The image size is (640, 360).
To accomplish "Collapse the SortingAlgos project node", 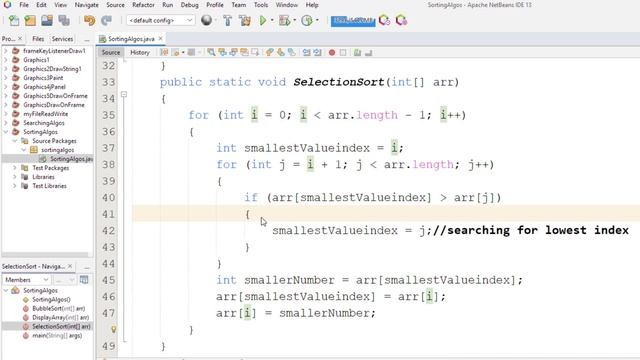I will 6,132.
